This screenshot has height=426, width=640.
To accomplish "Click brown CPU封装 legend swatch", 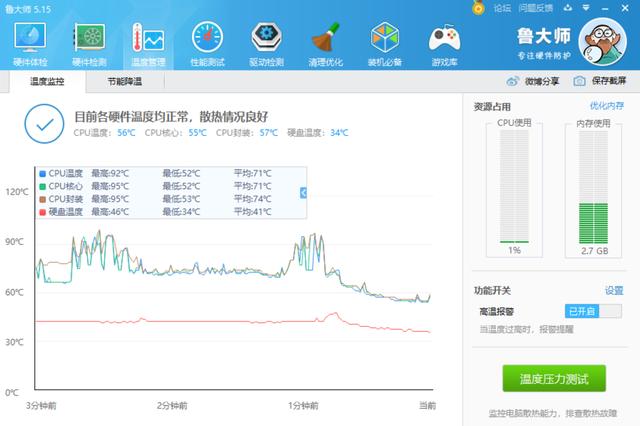I will [42, 200].
